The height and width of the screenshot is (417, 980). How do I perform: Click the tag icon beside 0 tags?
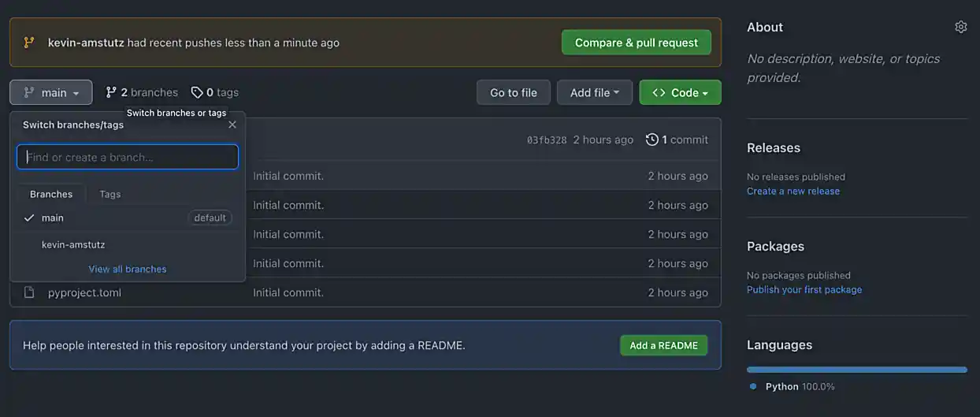click(x=197, y=92)
